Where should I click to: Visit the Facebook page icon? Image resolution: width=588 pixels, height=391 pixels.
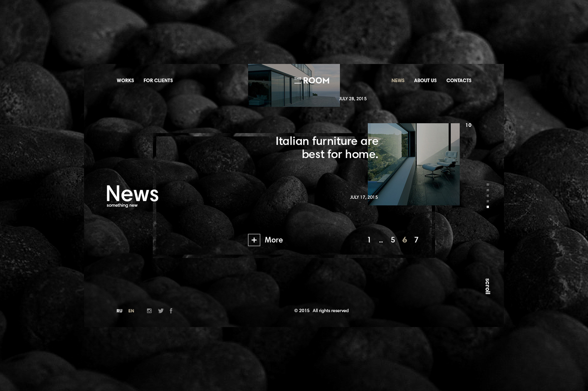coord(171,311)
